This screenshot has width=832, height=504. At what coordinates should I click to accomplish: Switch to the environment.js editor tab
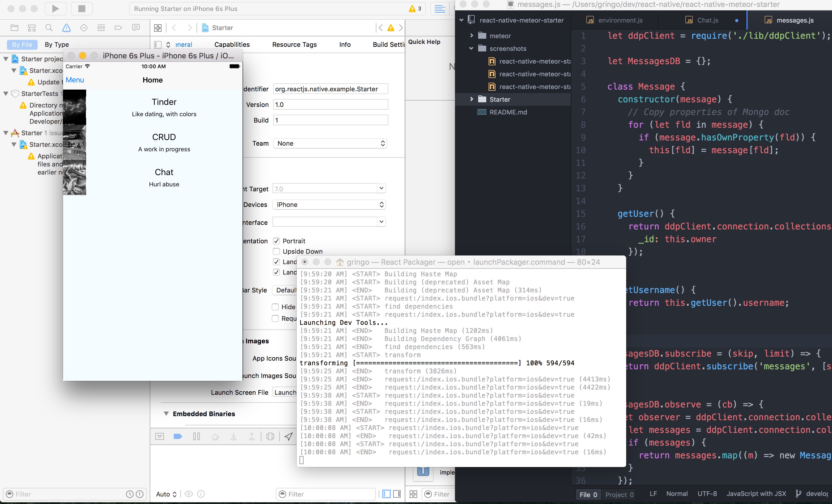(x=620, y=20)
